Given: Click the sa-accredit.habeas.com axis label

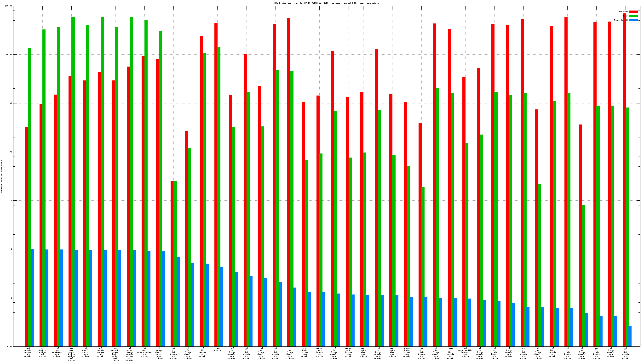Looking at the screenshot, I should coord(465,352).
